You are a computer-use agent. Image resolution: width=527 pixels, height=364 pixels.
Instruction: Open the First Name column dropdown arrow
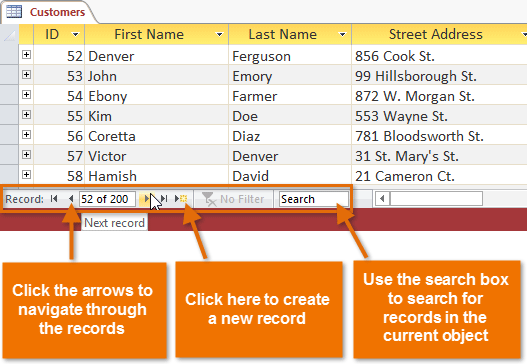tap(219, 34)
